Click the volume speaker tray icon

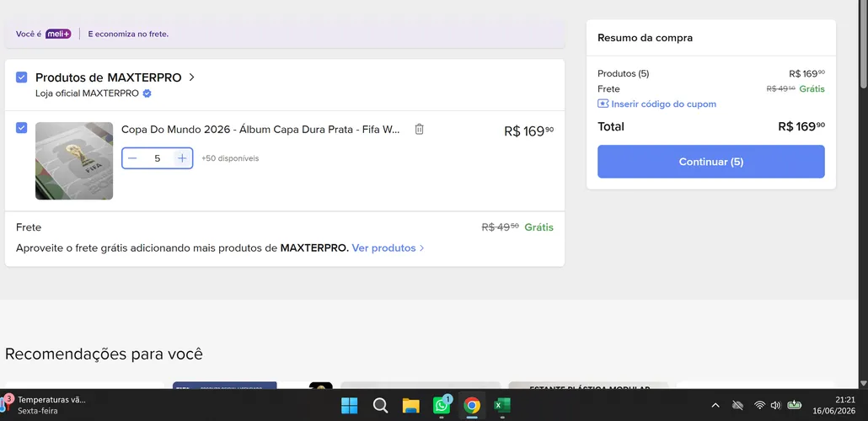pyautogui.click(x=775, y=406)
